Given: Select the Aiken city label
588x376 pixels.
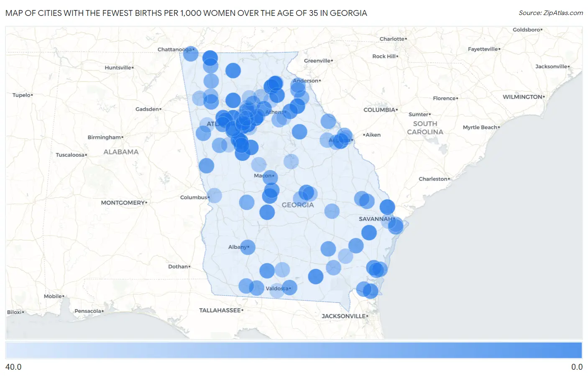Looking at the screenshot, I should [373, 135].
